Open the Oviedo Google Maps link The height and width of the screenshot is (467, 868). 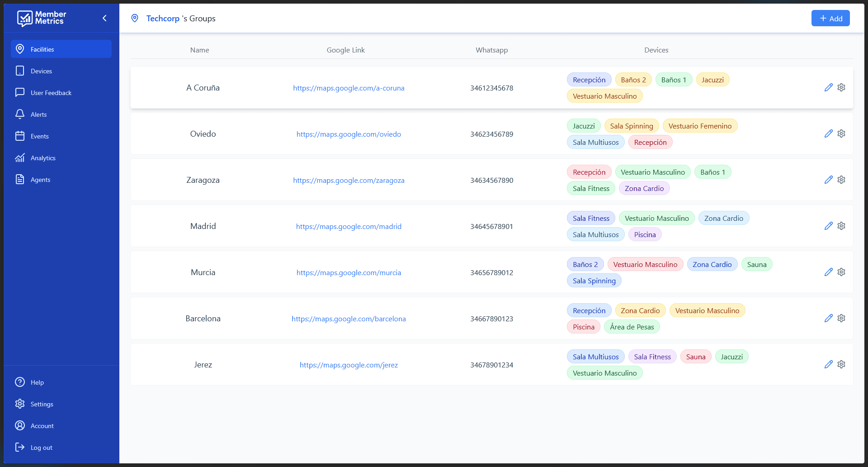click(349, 134)
